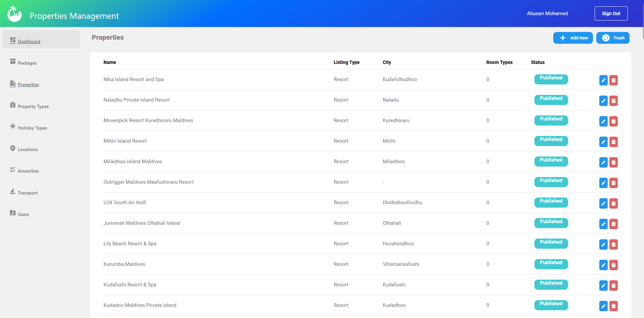644x318 pixels.
Task: Select Jumeirah Maldives Olhahali Island name
Action: pyautogui.click(x=142, y=223)
